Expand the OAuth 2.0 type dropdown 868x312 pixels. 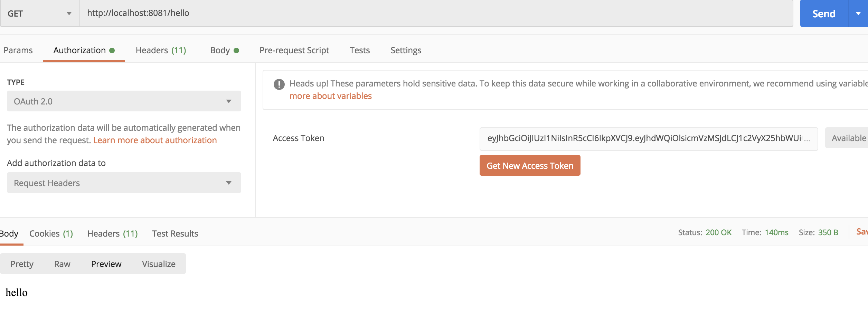tap(124, 101)
